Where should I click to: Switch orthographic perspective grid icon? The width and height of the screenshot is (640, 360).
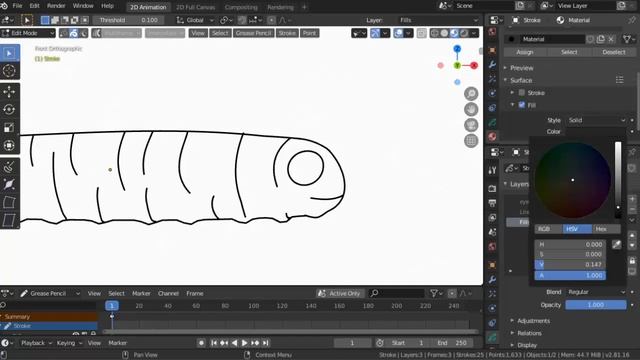[471, 141]
